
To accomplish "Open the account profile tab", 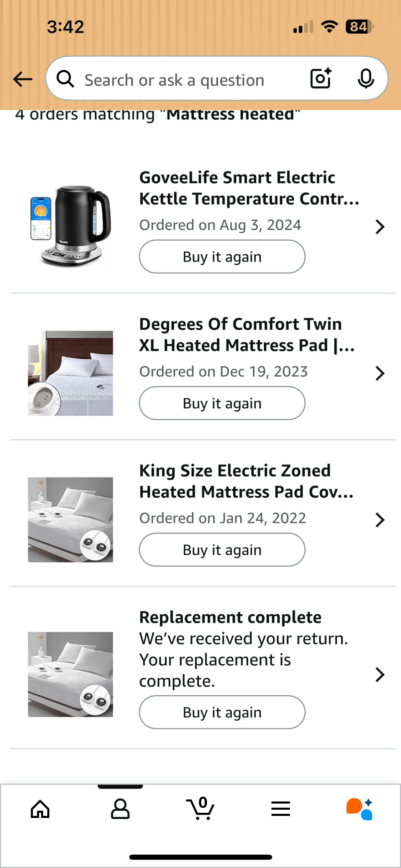I will 120,809.
